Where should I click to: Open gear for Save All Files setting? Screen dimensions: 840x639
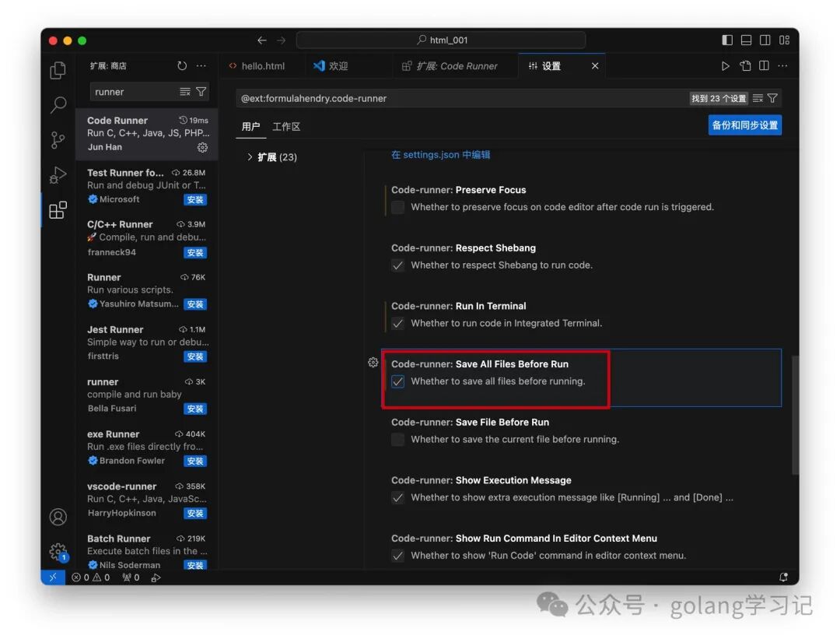pos(373,363)
